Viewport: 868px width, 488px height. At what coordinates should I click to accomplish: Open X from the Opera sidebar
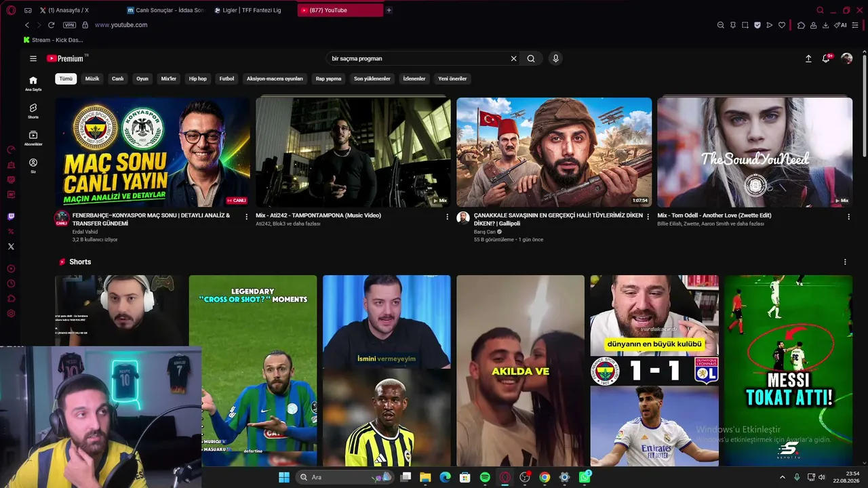(x=11, y=247)
